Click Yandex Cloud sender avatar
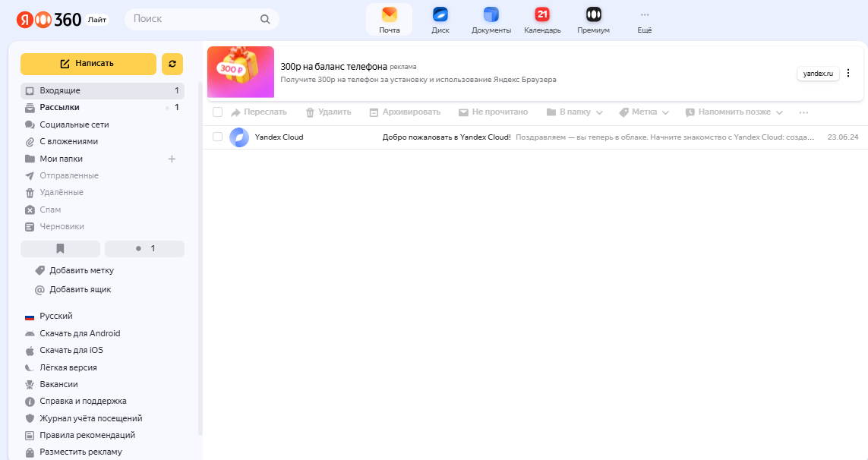Image resolution: width=868 pixels, height=460 pixels. 239,137
